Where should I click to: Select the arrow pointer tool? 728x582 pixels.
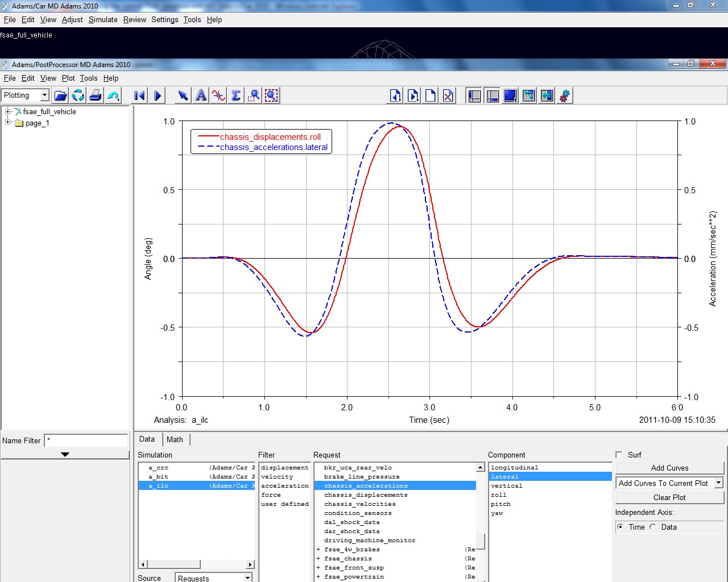[183, 95]
